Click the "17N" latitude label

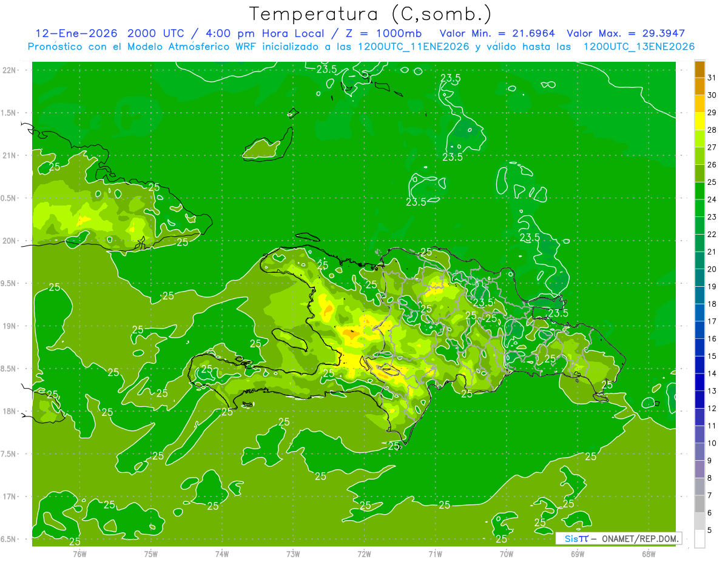click(x=10, y=497)
